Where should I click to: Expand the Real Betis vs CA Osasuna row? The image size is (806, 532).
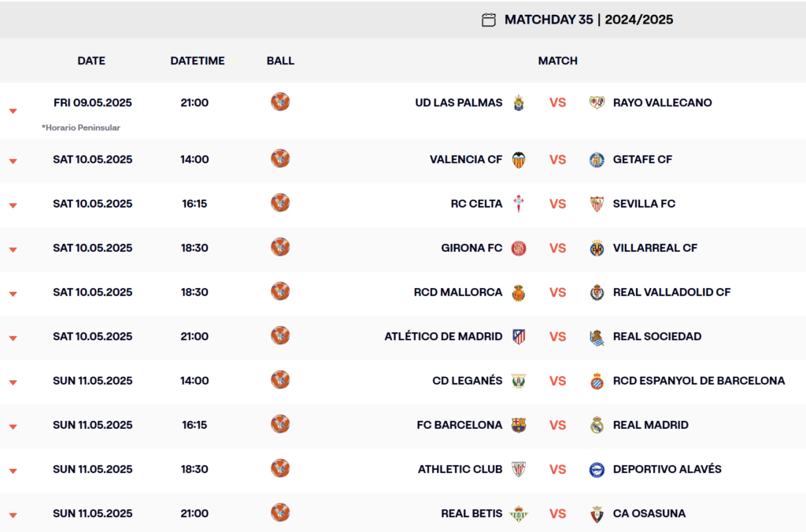click(13, 515)
